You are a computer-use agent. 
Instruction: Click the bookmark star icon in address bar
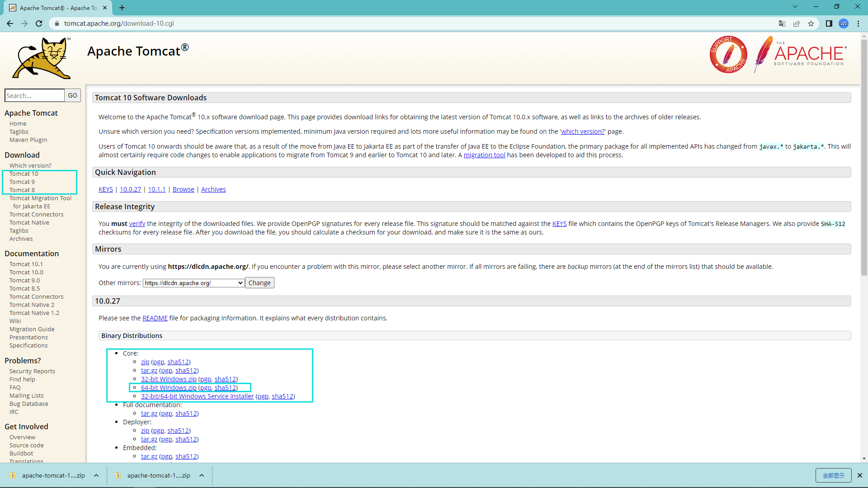click(812, 23)
